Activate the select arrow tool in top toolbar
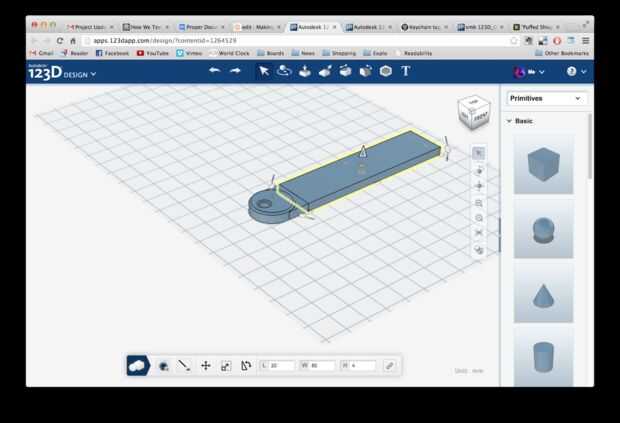The image size is (620, 423). 263,71
